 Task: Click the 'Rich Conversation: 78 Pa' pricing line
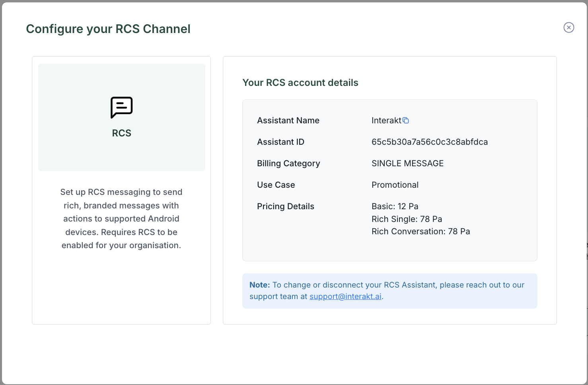point(421,231)
